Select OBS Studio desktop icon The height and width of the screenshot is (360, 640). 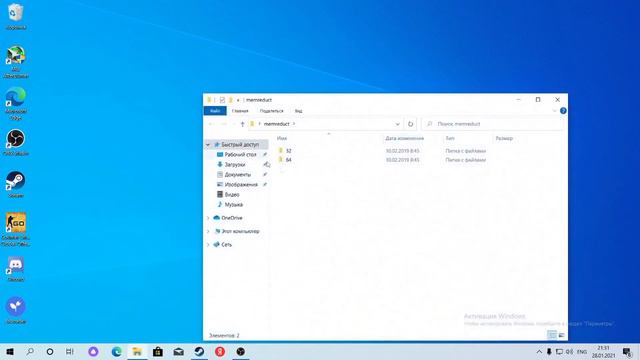tap(16, 143)
